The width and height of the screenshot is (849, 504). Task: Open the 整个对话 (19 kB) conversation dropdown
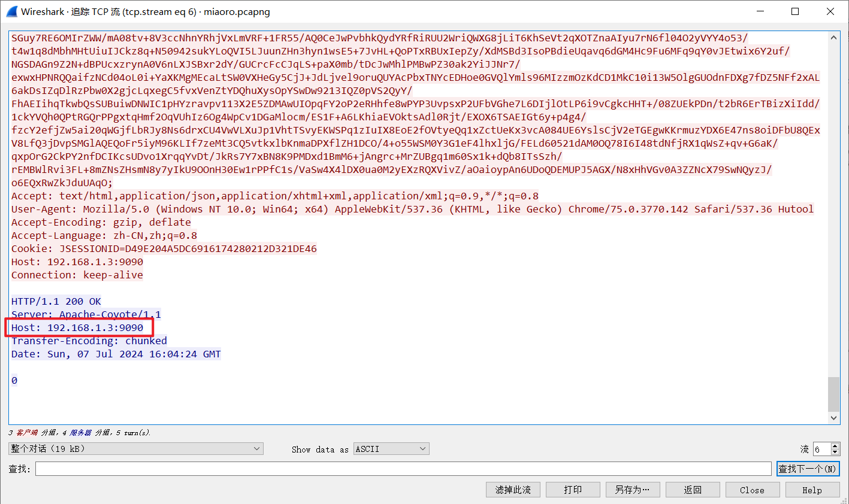click(136, 449)
